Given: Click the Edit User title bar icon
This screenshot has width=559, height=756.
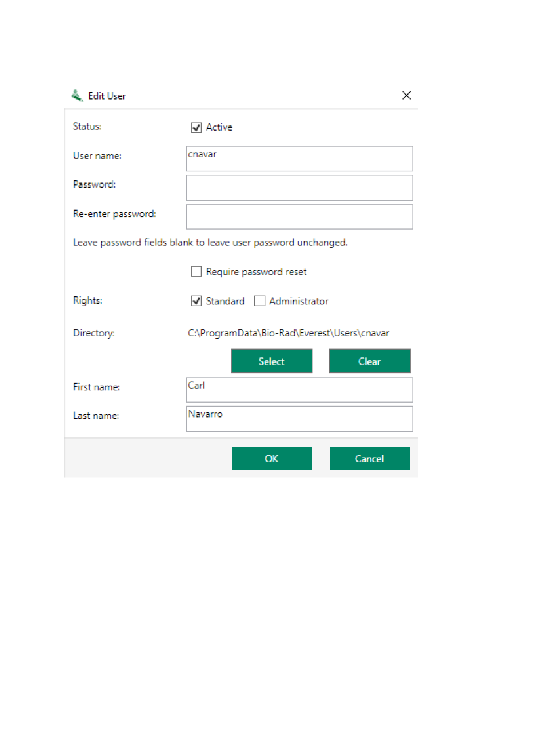Looking at the screenshot, I should coord(77,95).
